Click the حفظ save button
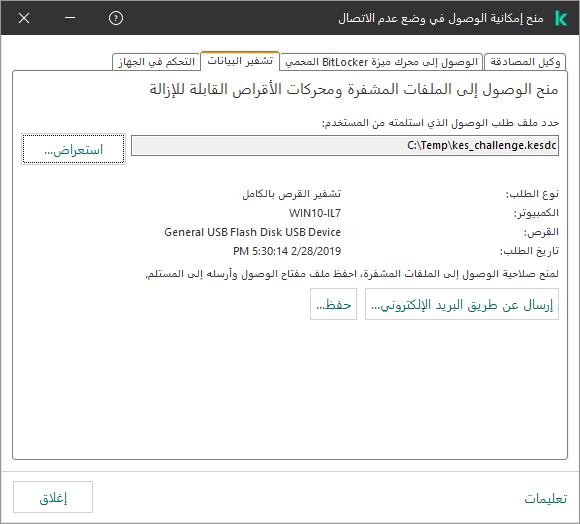Screen dimensions: 580x524 [333, 304]
